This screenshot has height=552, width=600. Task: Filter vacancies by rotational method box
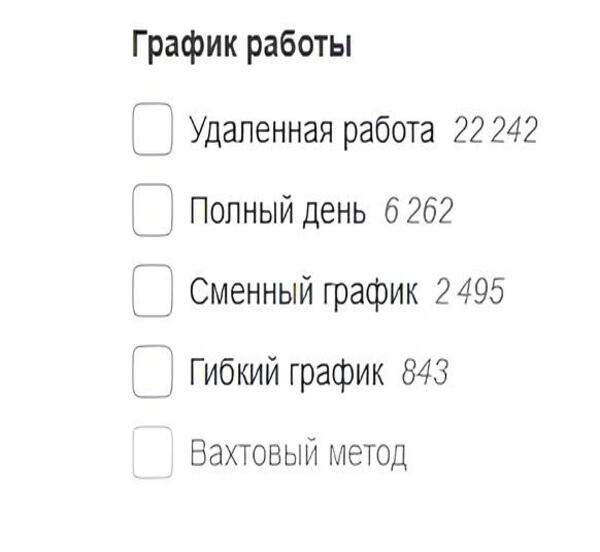tap(152, 454)
